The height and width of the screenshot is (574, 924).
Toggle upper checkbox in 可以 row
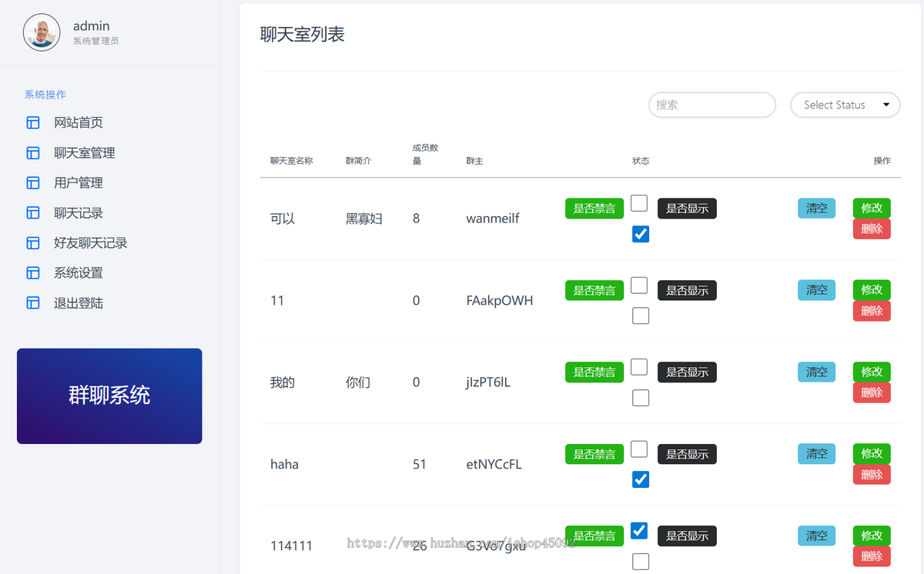[639, 203]
